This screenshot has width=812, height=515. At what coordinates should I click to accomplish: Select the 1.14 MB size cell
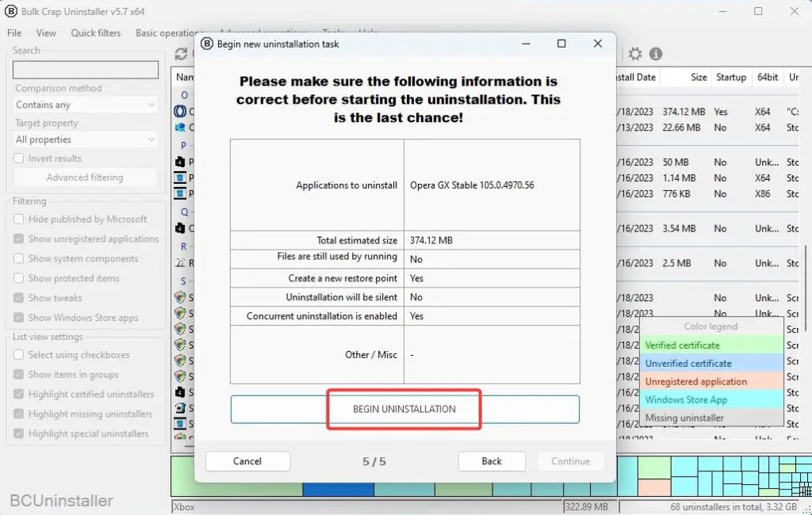coord(679,177)
